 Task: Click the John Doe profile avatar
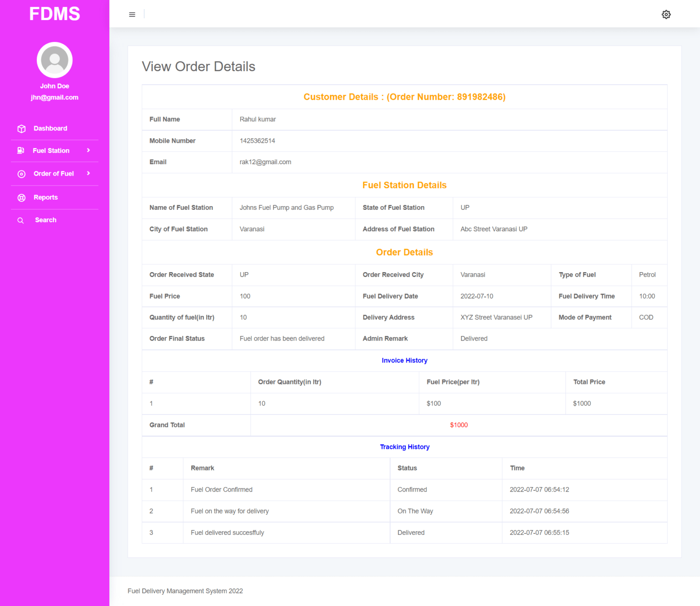pos(54,60)
